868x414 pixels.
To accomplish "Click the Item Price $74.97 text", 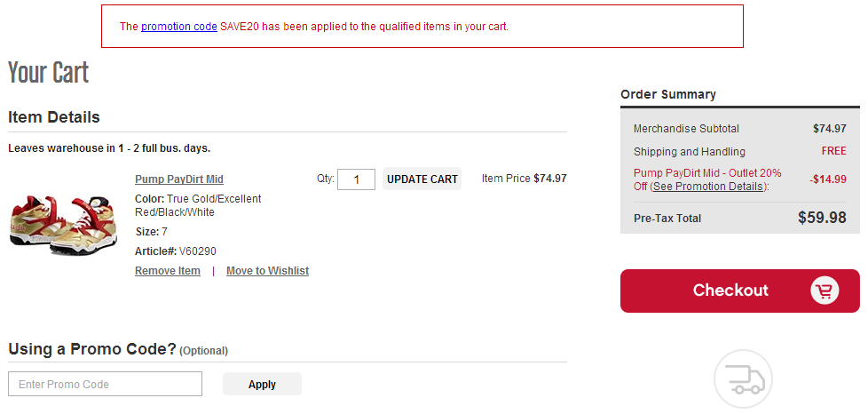I will [x=525, y=179].
